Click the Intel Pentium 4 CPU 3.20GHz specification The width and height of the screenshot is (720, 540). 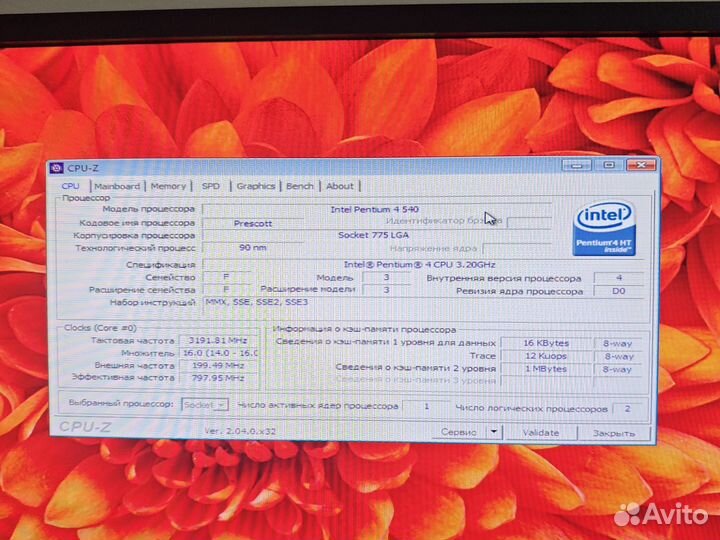(x=422, y=264)
